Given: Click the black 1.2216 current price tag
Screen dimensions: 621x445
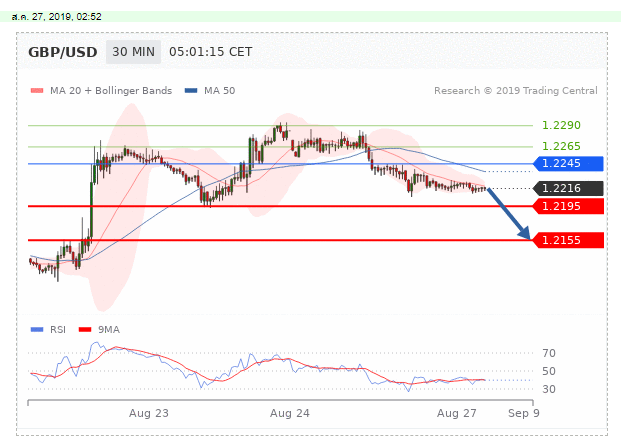Looking at the screenshot, I should click(x=568, y=188).
